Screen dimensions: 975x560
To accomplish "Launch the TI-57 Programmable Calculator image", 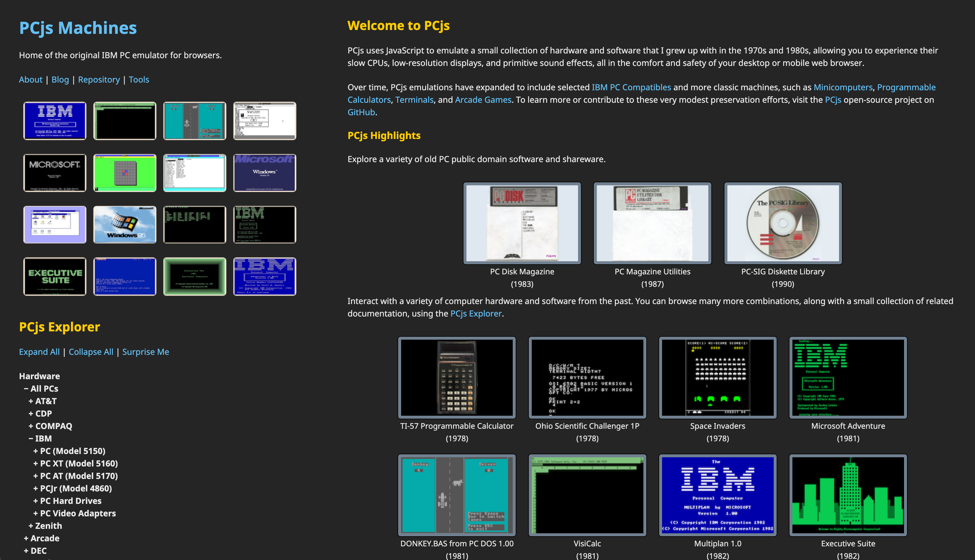I will point(457,377).
